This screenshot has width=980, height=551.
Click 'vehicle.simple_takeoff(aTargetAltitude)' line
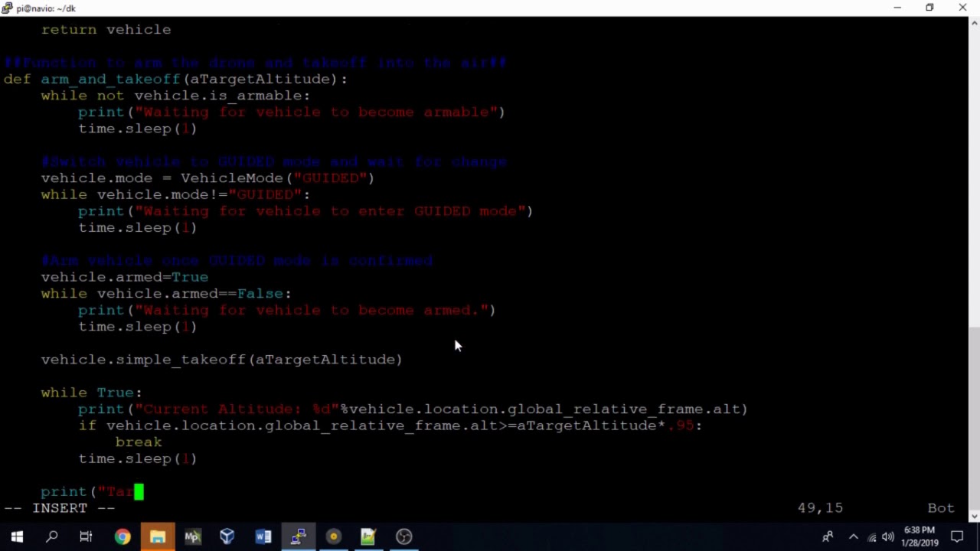[221, 360]
